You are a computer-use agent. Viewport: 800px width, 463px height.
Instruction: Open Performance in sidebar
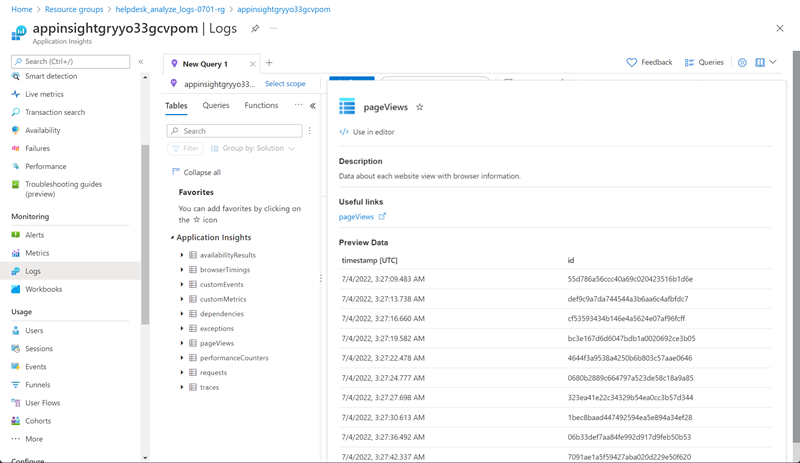coord(46,166)
